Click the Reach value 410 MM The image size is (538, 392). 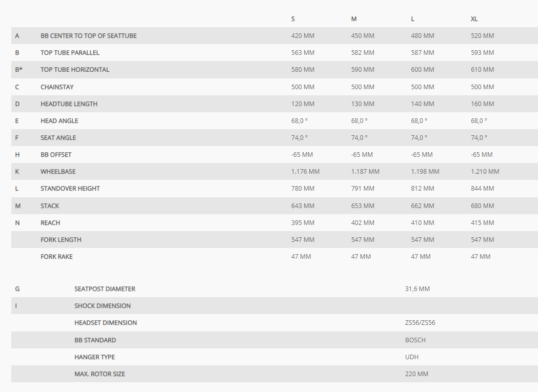click(x=423, y=222)
